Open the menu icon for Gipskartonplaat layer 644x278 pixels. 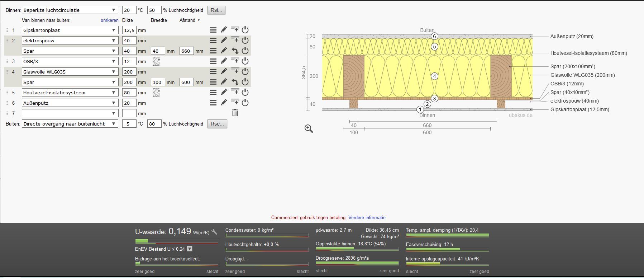click(x=213, y=30)
